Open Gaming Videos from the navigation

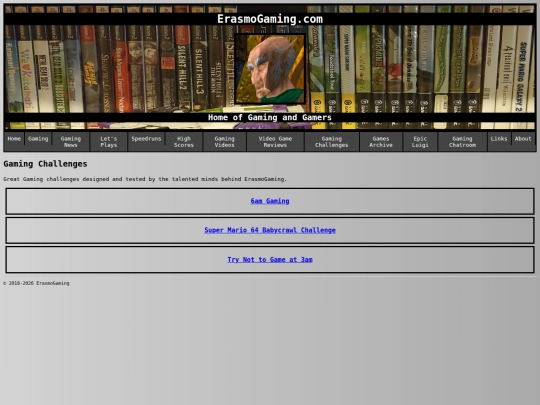[225, 142]
